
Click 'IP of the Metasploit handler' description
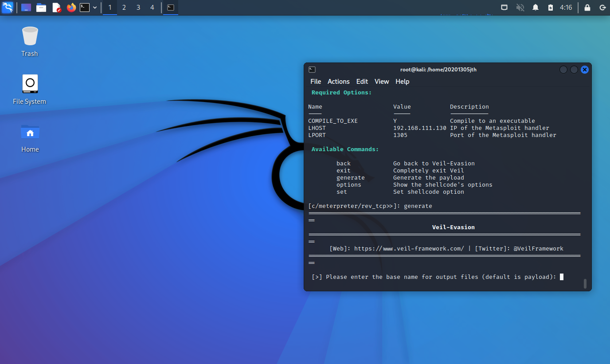[x=500, y=128]
